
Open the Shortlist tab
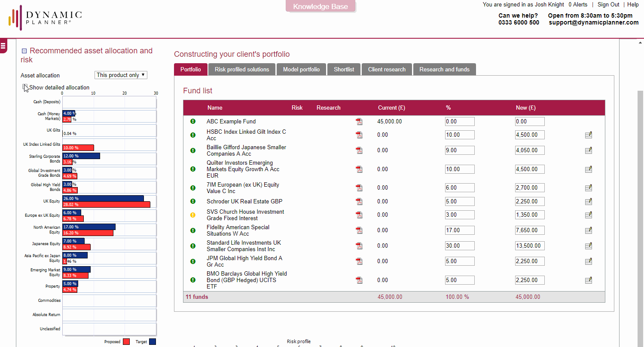344,70
